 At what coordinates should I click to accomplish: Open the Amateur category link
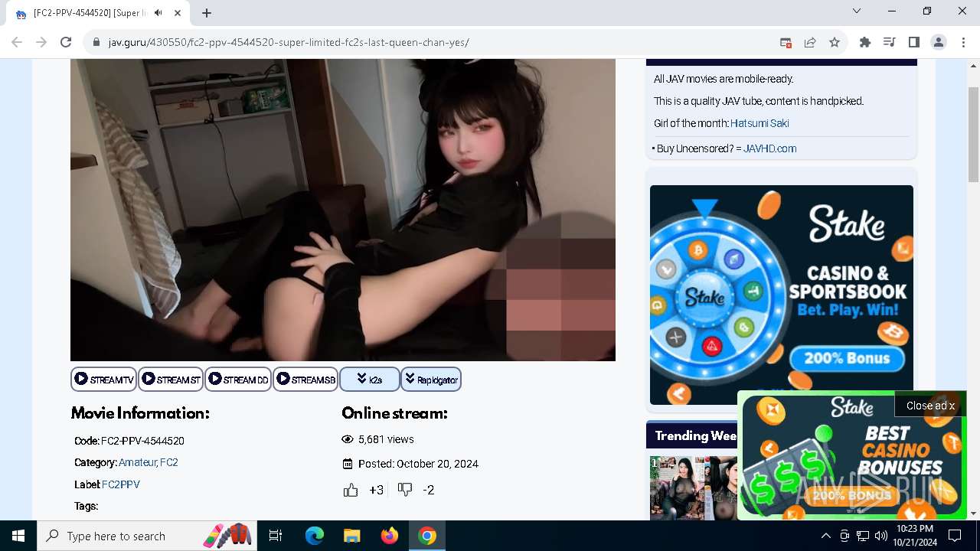[137, 462]
